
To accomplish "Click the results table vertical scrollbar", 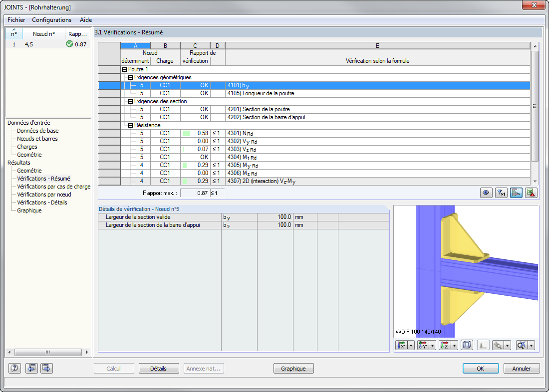I will coord(535,114).
